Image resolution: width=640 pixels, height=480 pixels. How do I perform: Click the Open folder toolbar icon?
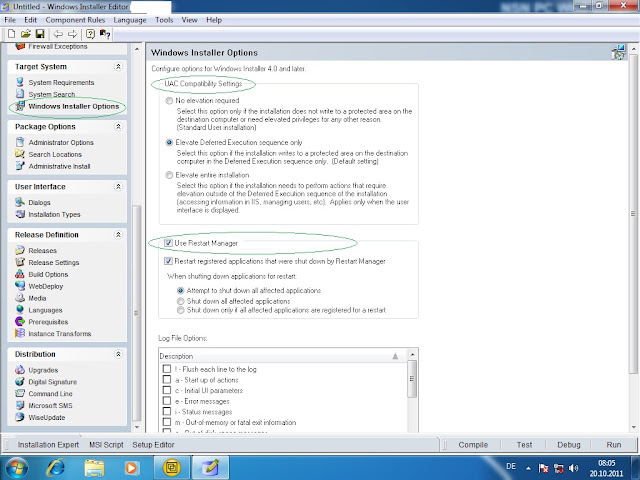26,34
